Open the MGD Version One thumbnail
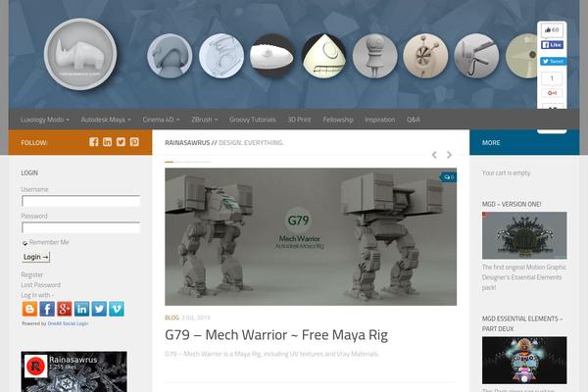The height and width of the screenshot is (392, 588). [524, 235]
